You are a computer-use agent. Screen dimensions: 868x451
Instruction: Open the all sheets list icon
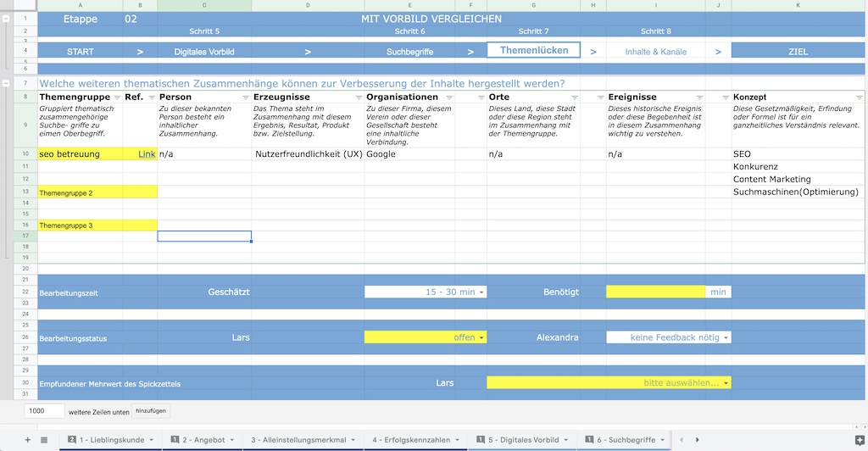coord(44,440)
